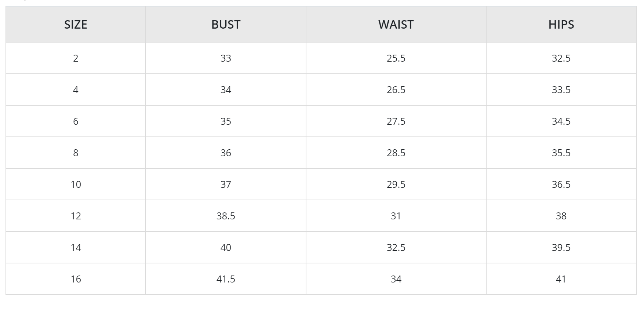Click the bust value 33 for size 2

click(226, 58)
